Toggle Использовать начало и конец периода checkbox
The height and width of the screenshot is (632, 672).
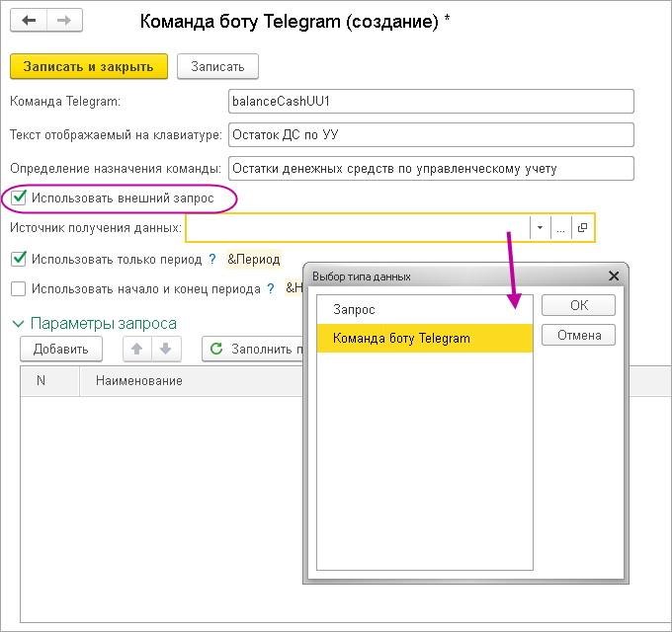click(x=19, y=289)
